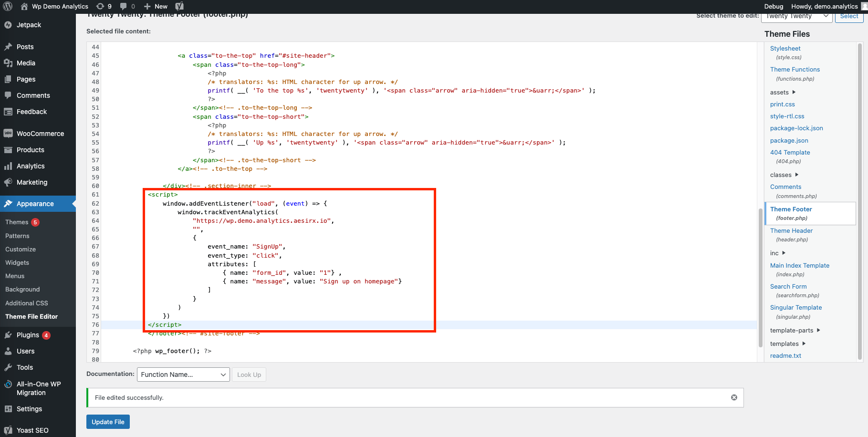Expand the assets folder
The height and width of the screenshot is (437, 868).
783,92
